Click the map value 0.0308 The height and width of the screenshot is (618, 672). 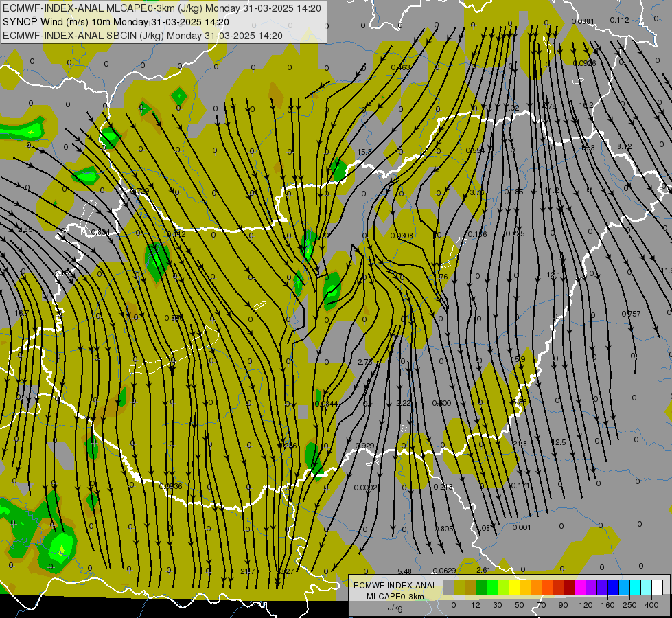[x=402, y=236]
